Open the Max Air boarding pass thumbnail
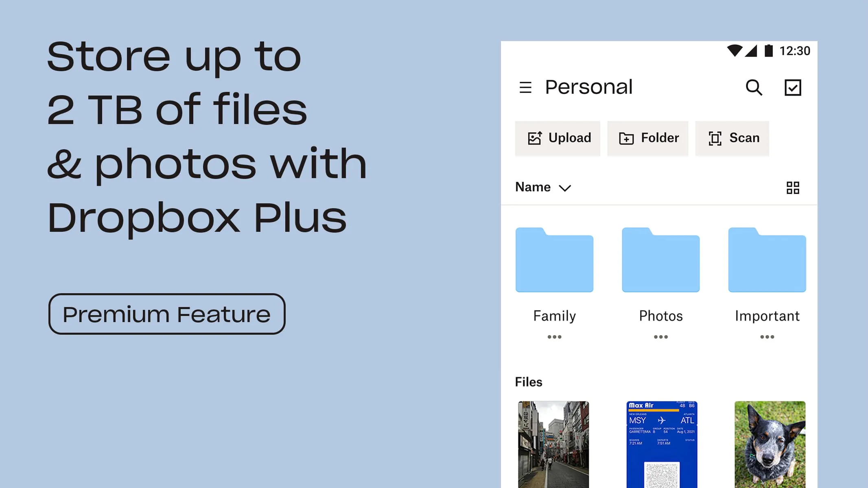 pyautogui.click(x=660, y=443)
